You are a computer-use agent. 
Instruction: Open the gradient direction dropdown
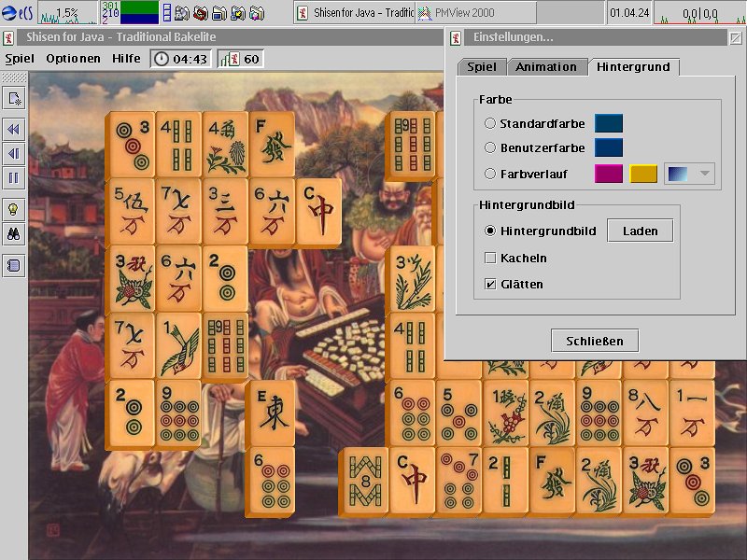690,174
